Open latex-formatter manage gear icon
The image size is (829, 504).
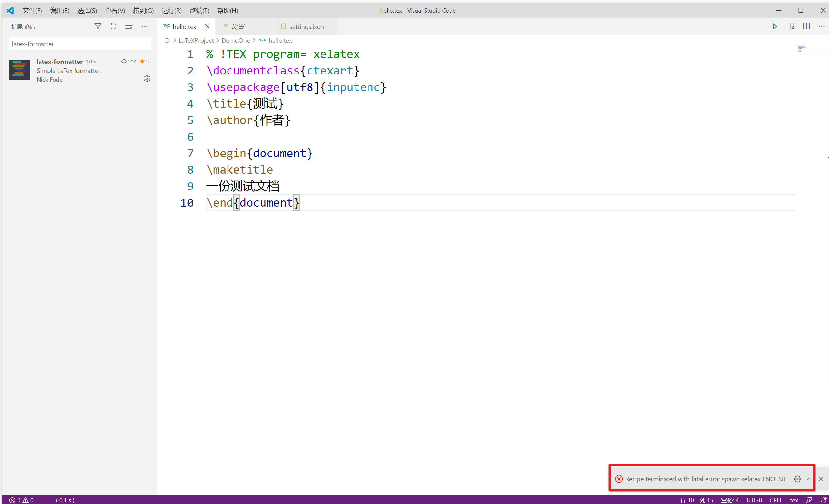(147, 79)
